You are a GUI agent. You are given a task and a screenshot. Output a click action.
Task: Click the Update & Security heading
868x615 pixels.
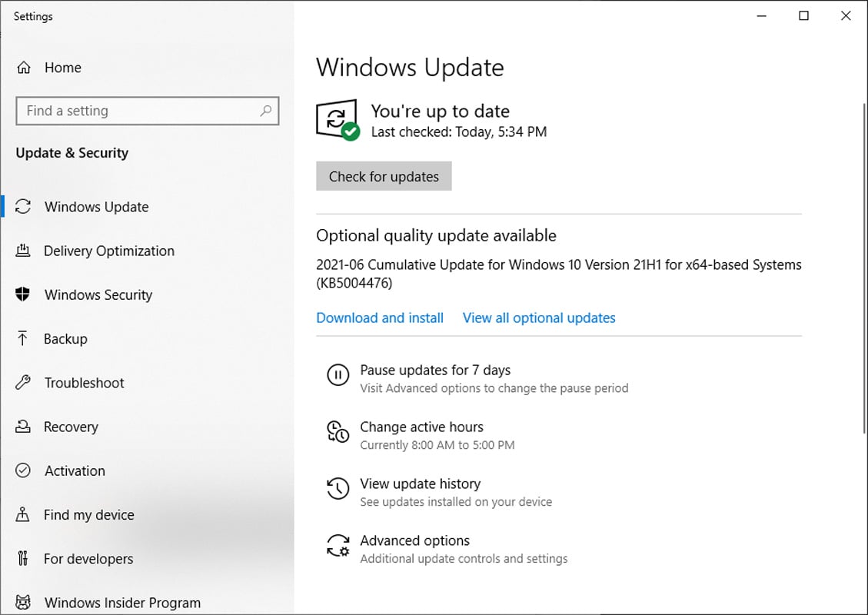tap(72, 153)
